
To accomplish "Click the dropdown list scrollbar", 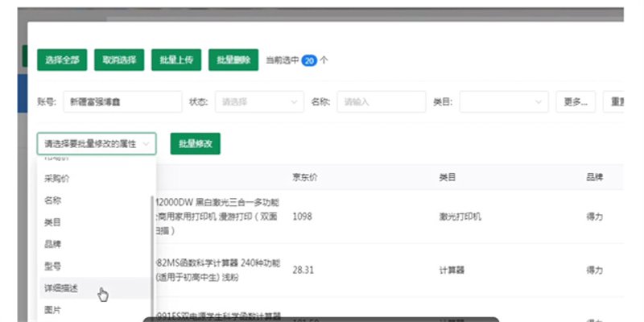I will [153, 258].
